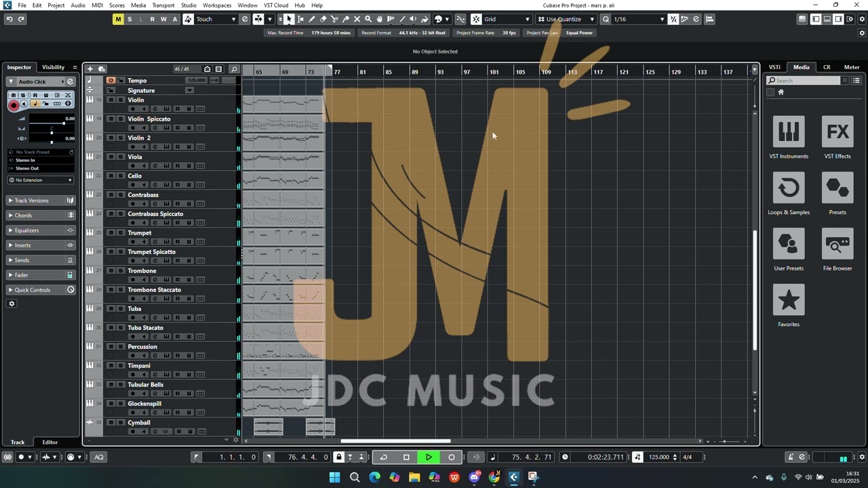
Task: Mute the Trumpet track
Action: 111,232
